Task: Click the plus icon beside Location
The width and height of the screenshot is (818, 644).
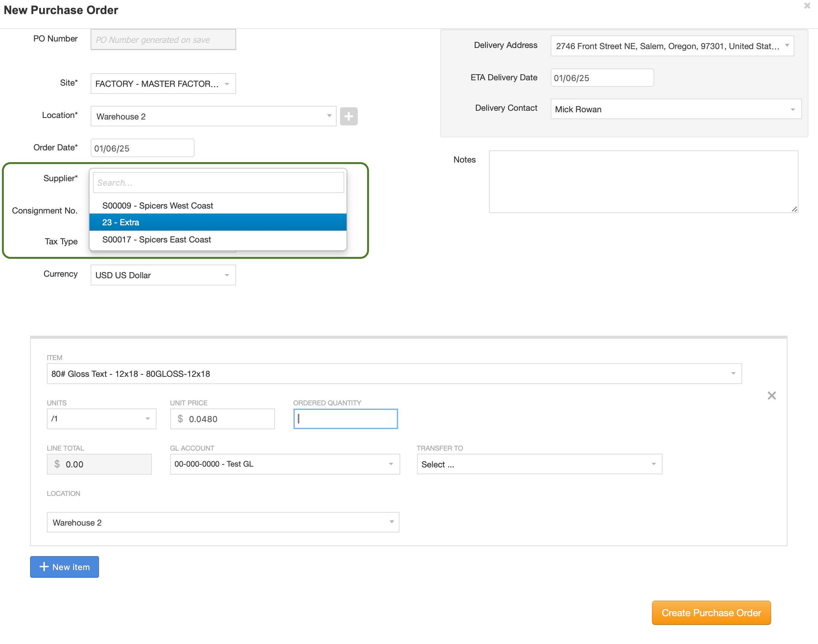Action: click(348, 116)
